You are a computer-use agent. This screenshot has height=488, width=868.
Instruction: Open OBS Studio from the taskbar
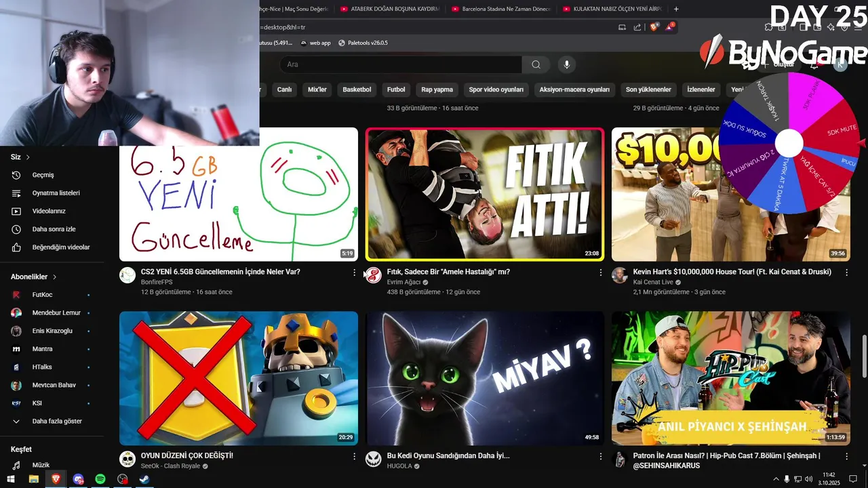point(123,479)
